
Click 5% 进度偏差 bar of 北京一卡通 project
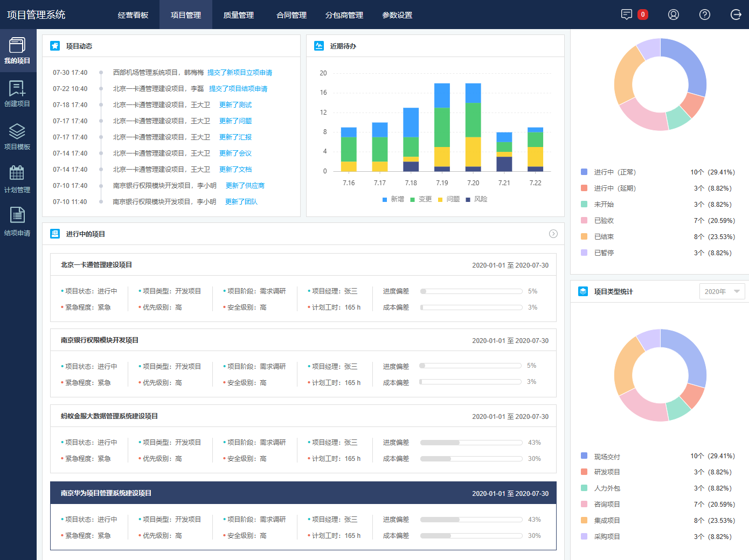[471, 291]
